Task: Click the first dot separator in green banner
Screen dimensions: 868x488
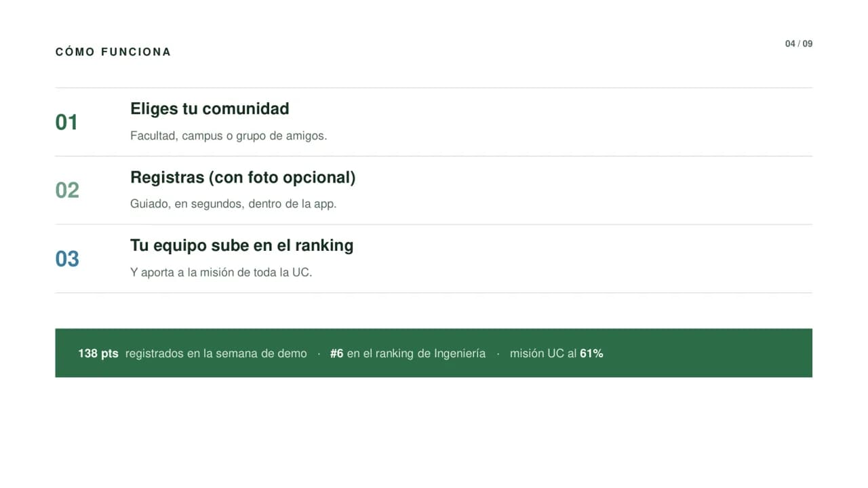Action: (x=319, y=354)
